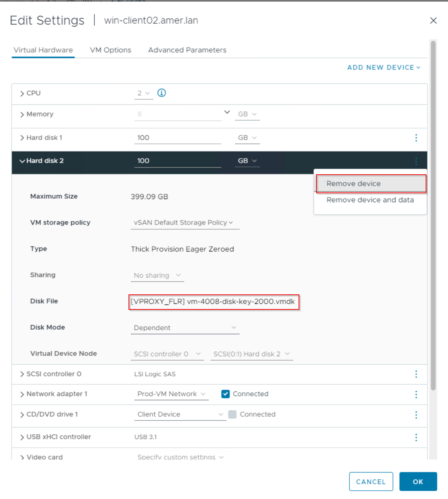Image resolution: width=448 pixels, height=499 pixels.
Task: Switch to the VM Options tab
Action: (110, 50)
